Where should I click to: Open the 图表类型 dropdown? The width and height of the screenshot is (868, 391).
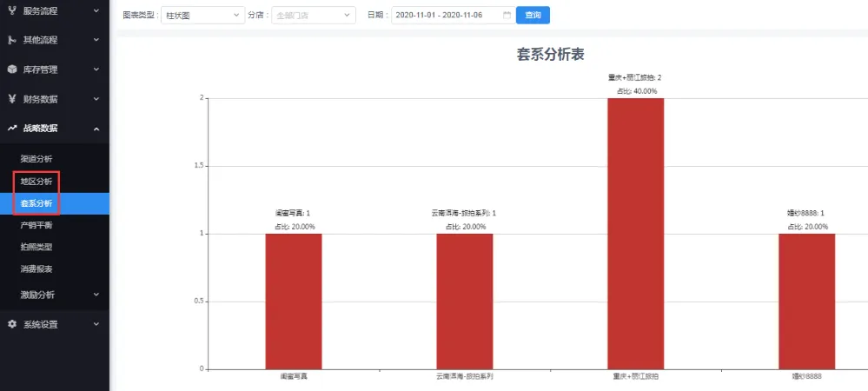pos(203,16)
